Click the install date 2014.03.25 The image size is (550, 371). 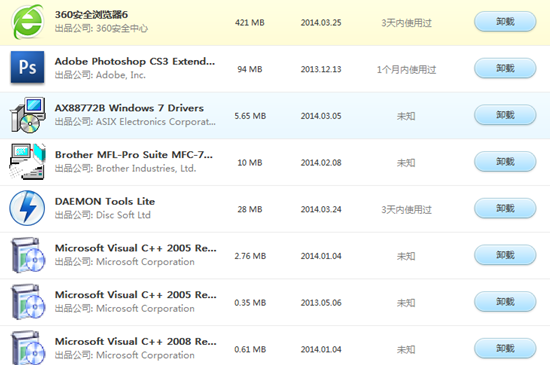pyautogui.click(x=321, y=22)
